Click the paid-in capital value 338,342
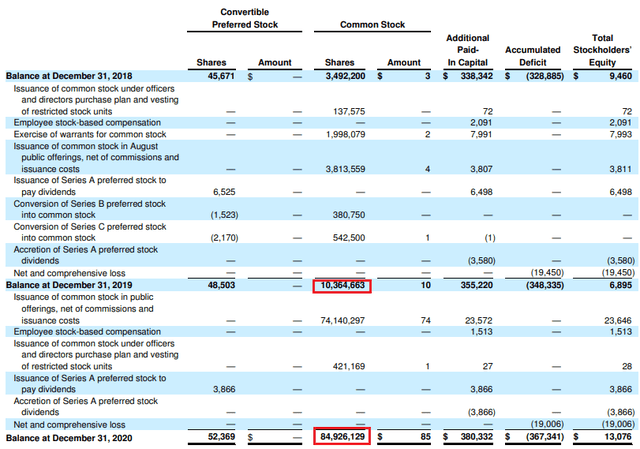Screen dimensions: 640x449 pos(476,76)
